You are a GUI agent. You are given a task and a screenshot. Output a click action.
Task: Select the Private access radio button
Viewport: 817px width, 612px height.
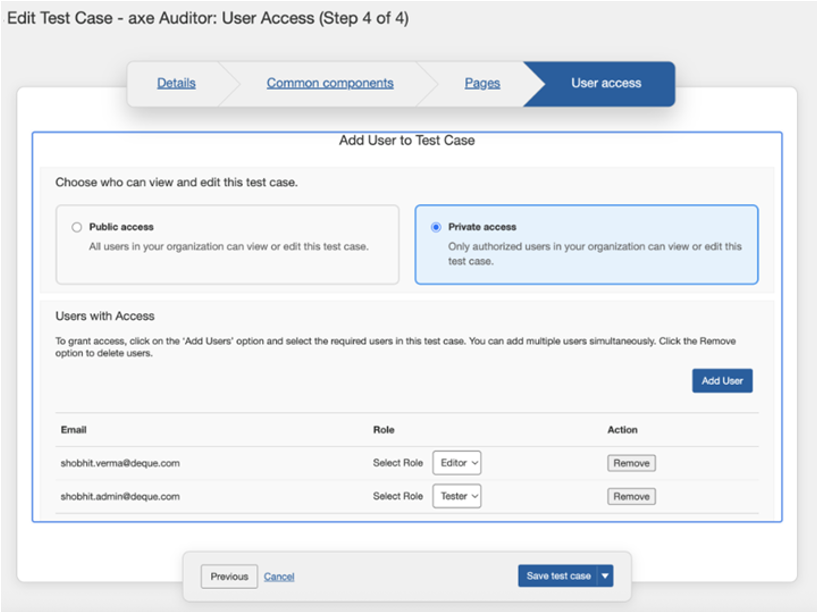pyautogui.click(x=435, y=227)
